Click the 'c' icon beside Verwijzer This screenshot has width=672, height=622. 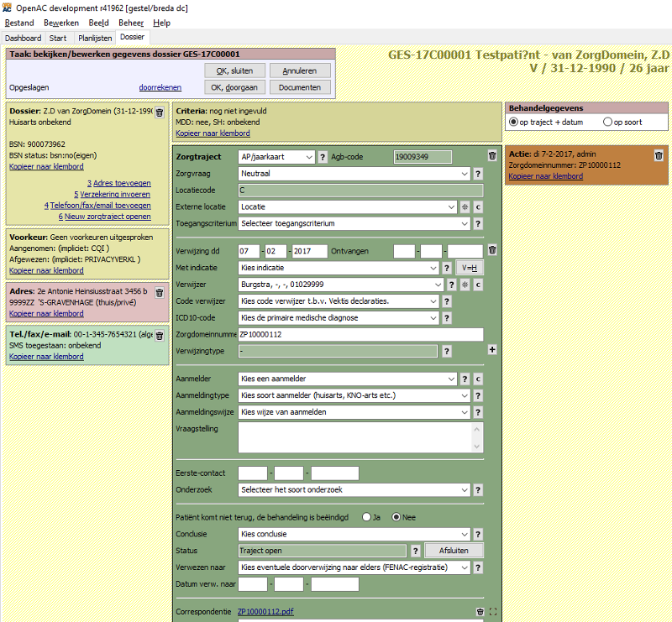477,285
